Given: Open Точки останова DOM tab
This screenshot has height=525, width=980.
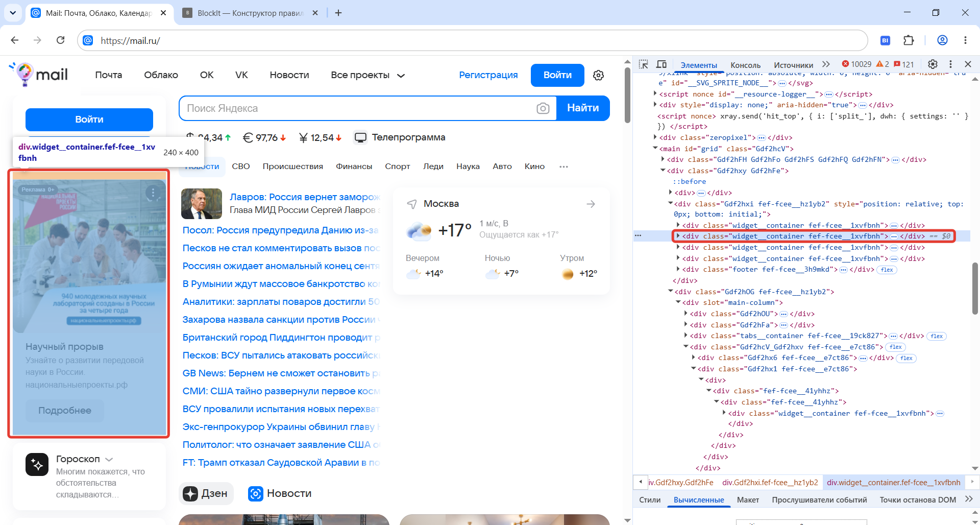Looking at the screenshot, I should (x=918, y=500).
